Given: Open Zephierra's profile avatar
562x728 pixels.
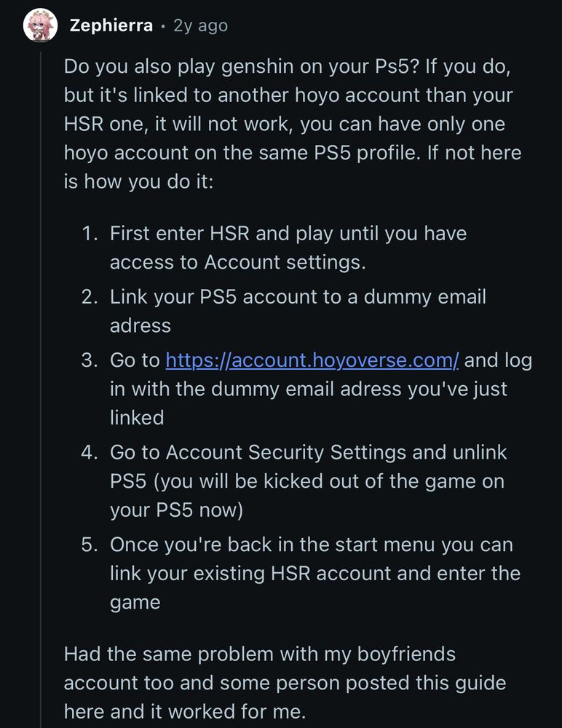Looking at the screenshot, I should click(x=40, y=25).
